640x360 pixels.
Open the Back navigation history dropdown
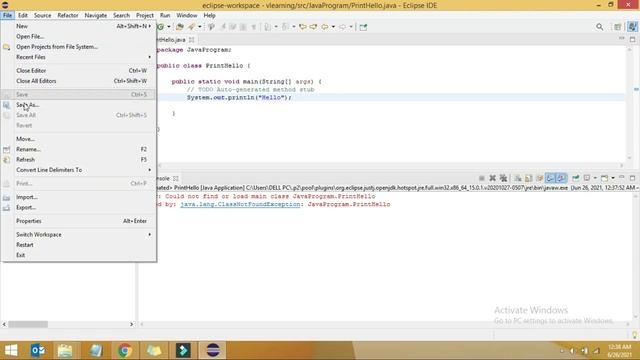click(333, 27)
